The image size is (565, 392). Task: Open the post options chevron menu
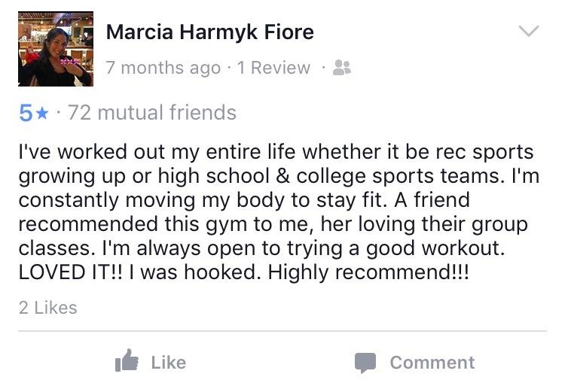pos(530,32)
